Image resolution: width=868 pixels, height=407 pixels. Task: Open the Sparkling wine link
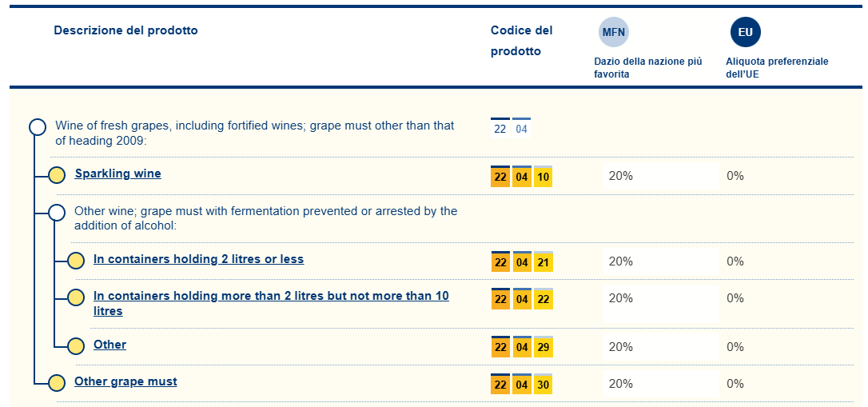(117, 174)
